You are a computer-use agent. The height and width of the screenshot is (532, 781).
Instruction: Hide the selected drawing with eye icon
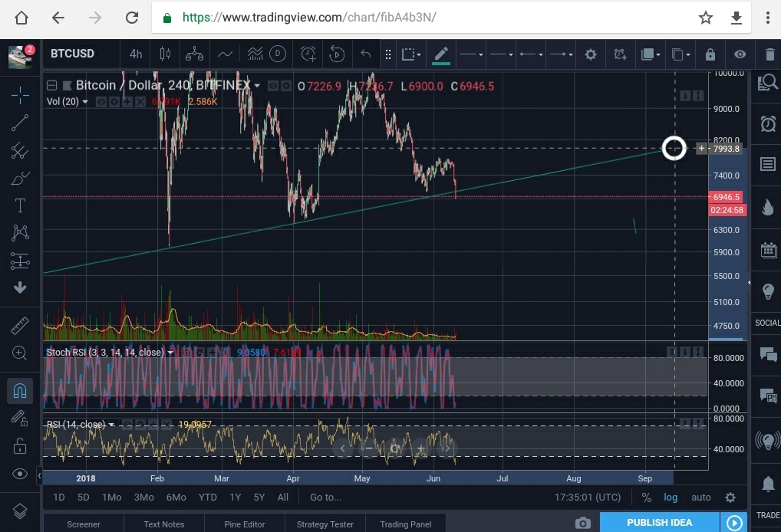[740, 54]
